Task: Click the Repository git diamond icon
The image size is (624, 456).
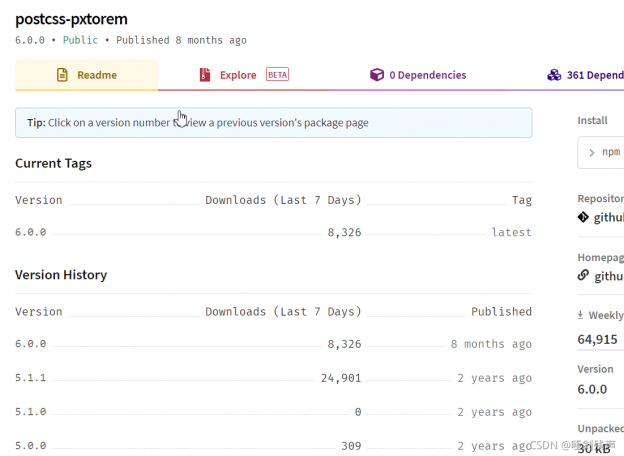Action: pyautogui.click(x=583, y=217)
